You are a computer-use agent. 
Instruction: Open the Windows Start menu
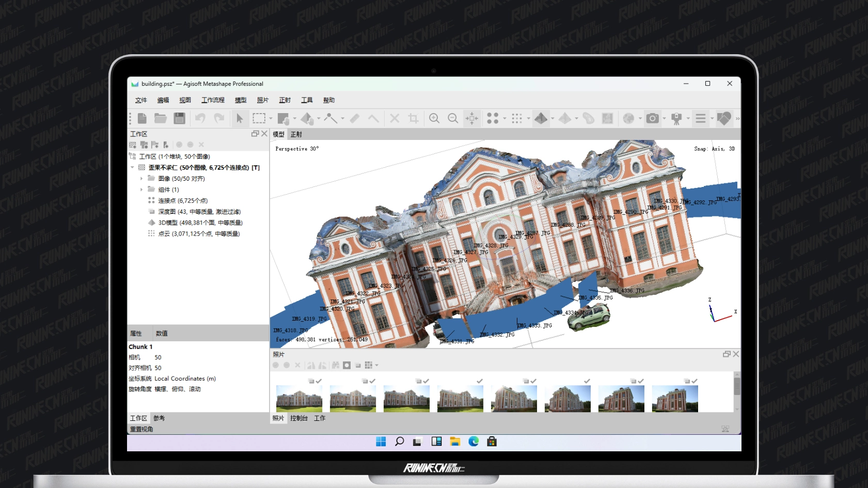[381, 442]
